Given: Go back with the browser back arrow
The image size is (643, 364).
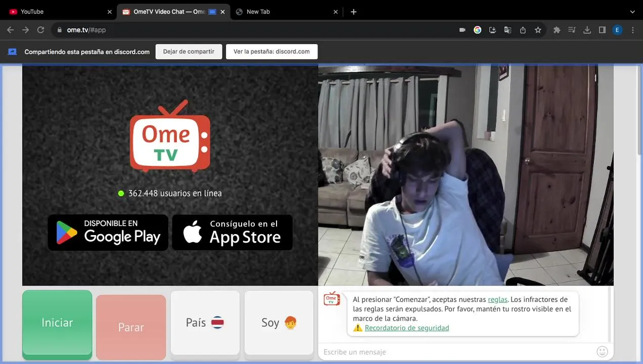Looking at the screenshot, I should [10, 30].
